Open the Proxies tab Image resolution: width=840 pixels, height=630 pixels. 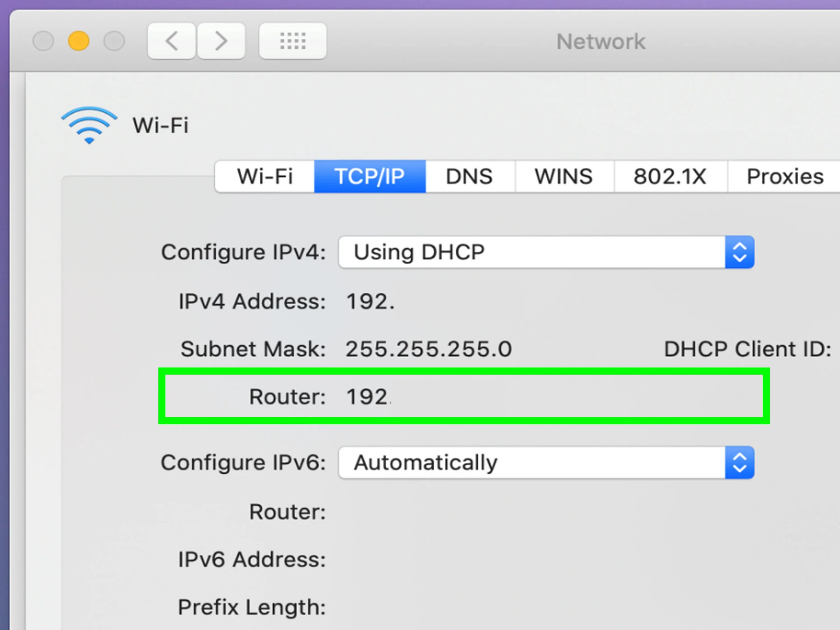[x=785, y=177]
